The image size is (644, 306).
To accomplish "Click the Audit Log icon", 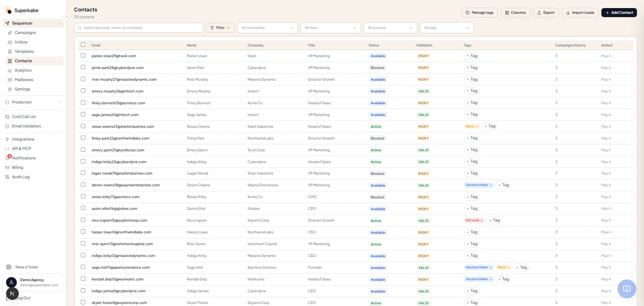I will tap(7, 177).
